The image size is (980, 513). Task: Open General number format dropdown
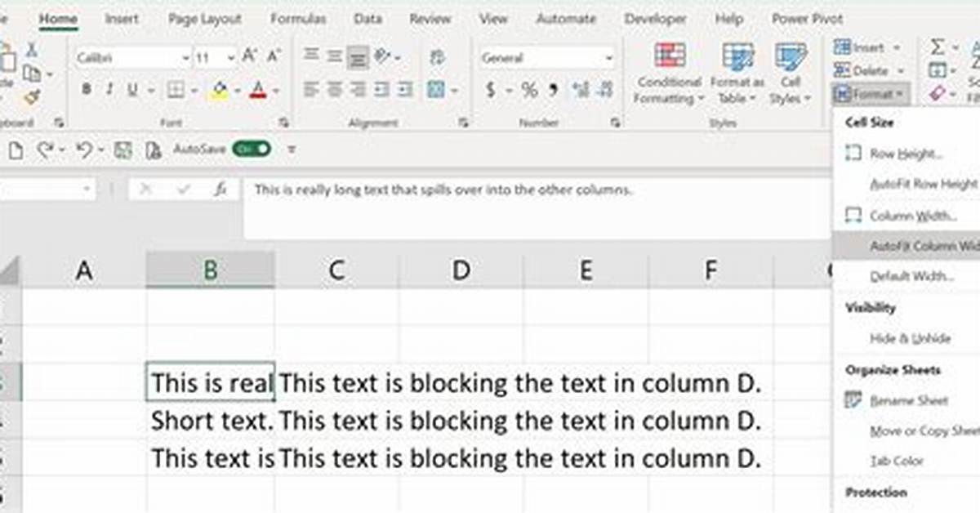(608, 58)
